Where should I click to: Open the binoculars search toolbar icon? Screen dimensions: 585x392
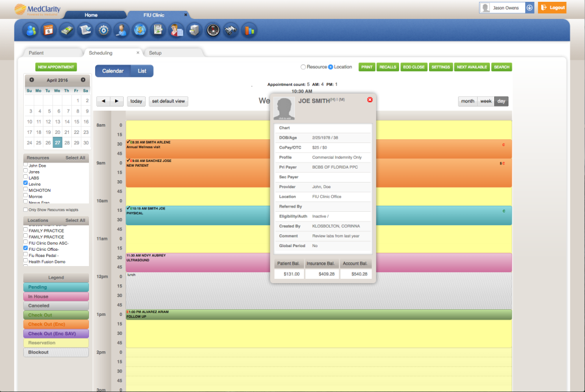pos(230,29)
